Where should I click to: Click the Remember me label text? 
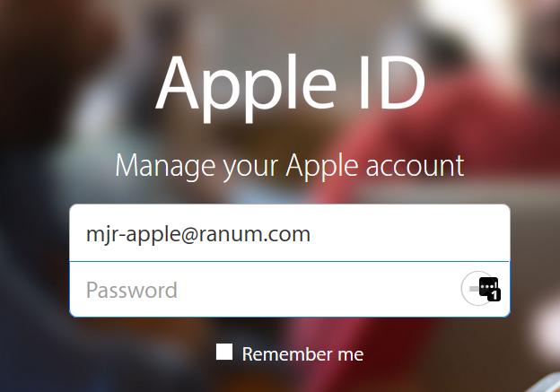[x=302, y=354]
